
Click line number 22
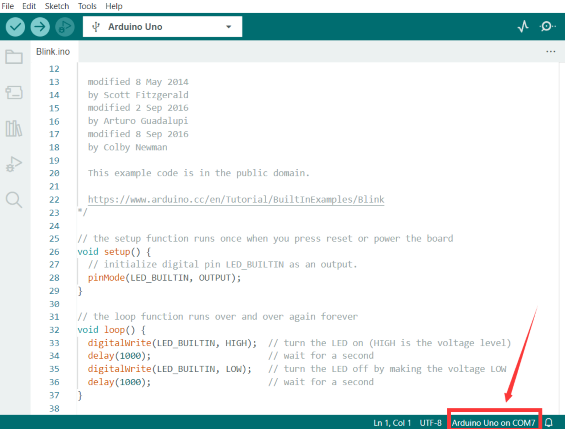(54, 200)
